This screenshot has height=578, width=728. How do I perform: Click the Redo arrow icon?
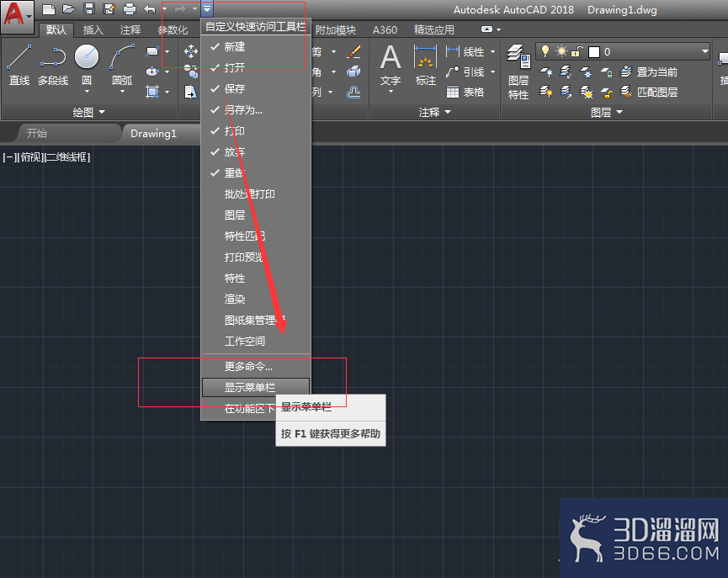tap(180, 8)
